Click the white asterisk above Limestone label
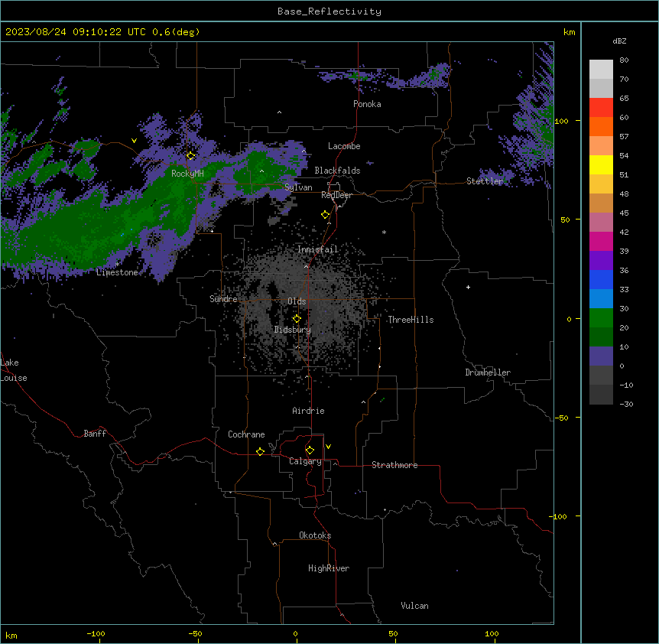This screenshot has height=644, width=659. pyautogui.click(x=117, y=264)
